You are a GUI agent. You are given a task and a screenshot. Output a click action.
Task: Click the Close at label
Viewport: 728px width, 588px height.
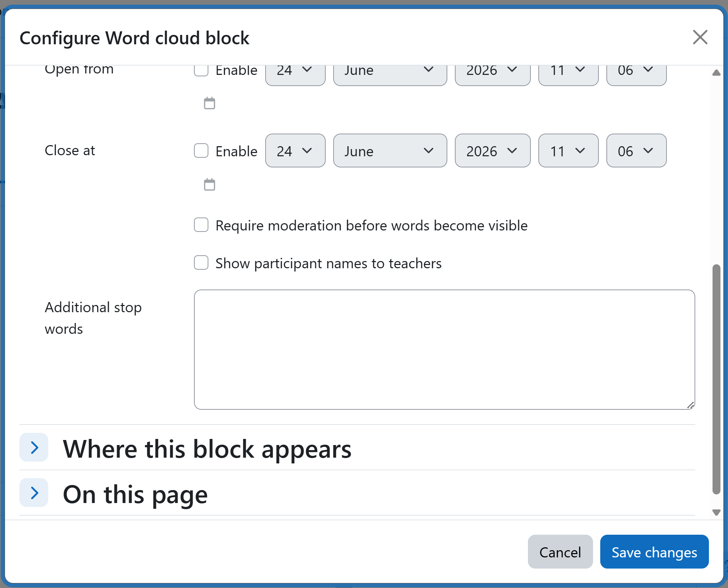[x=70, y=150]
